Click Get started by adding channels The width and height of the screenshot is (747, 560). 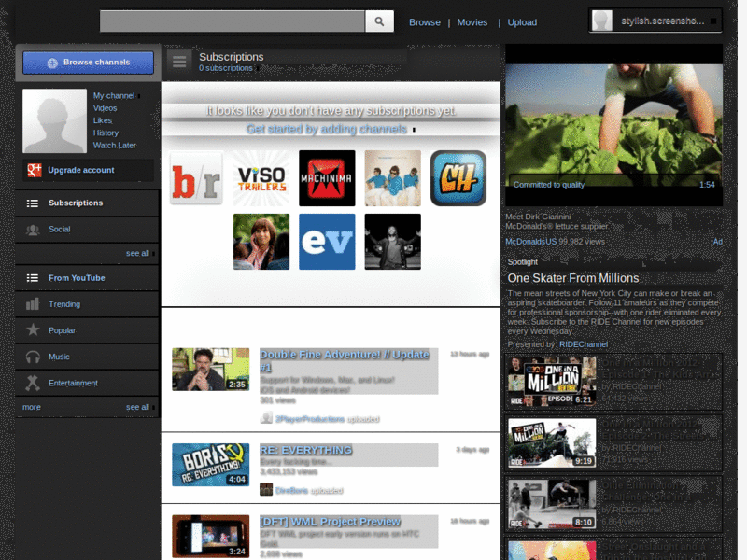coord(327,129)
